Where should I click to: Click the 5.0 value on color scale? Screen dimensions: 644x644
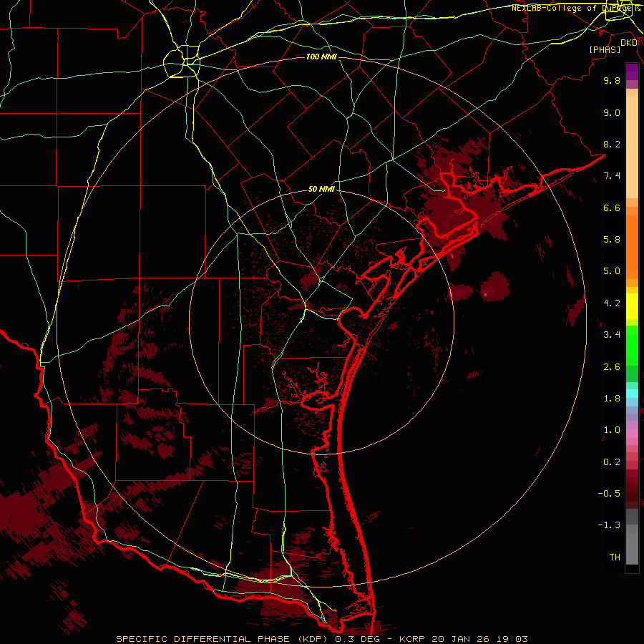(612, 271)
